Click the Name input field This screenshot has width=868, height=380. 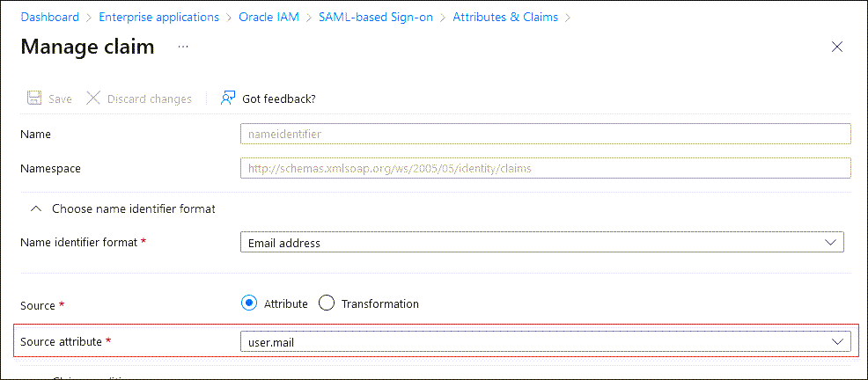(x=545, y=134)
